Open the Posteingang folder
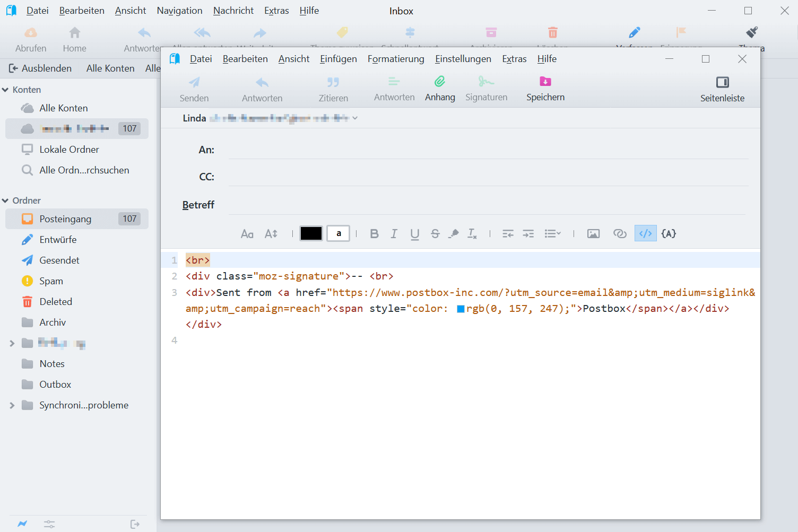Viewport: 798px width, 532px height. pos(77,219)
